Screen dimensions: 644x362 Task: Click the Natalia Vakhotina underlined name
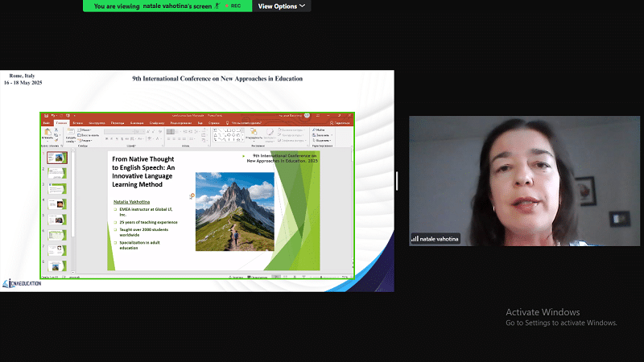tap(130, 200)
